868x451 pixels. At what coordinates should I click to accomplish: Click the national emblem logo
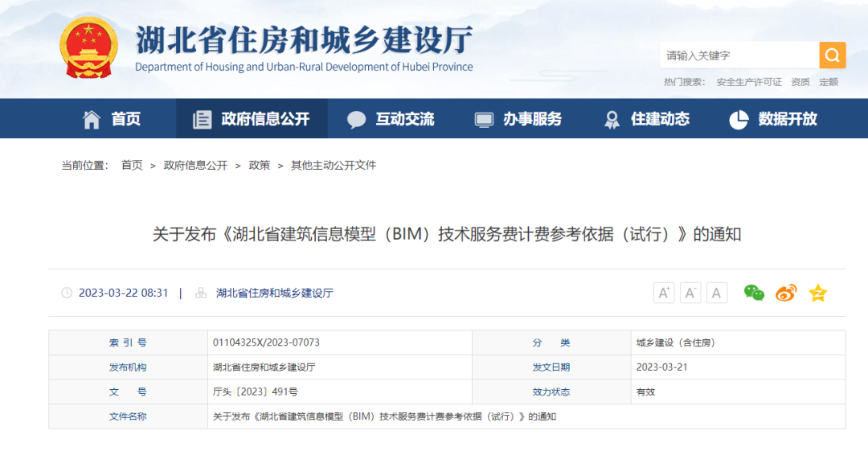(88, 47)
